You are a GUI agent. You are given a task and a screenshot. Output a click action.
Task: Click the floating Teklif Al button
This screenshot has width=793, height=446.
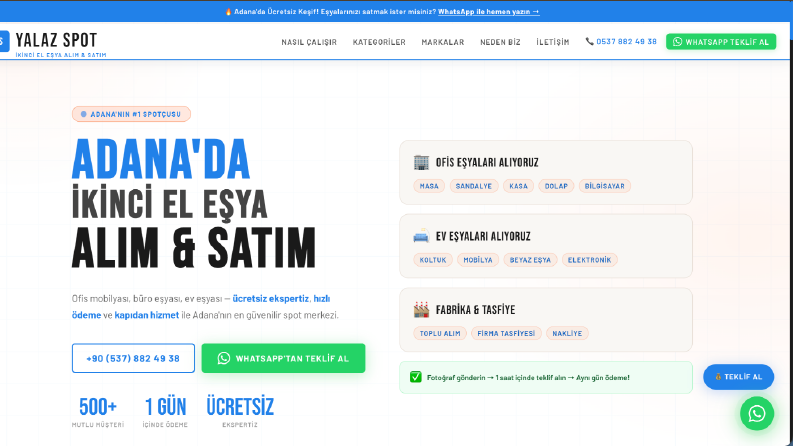(738, 377)
